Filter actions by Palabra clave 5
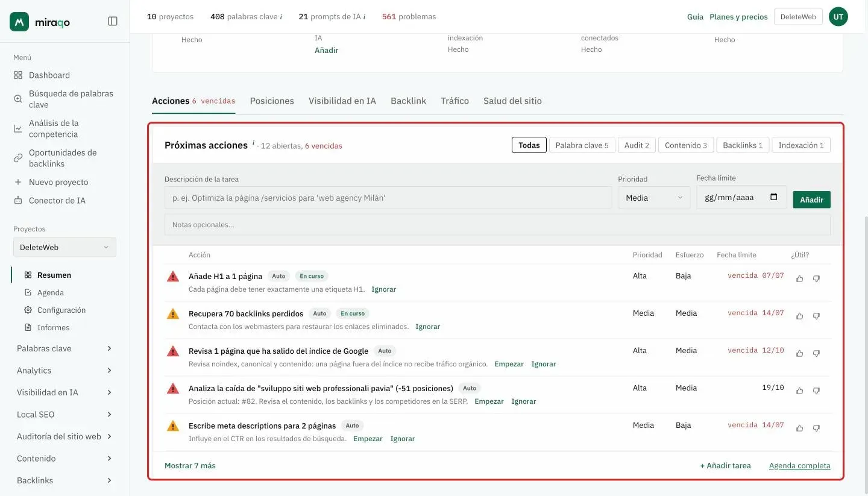This screenshot has width=868, height=496. (582, 145)
